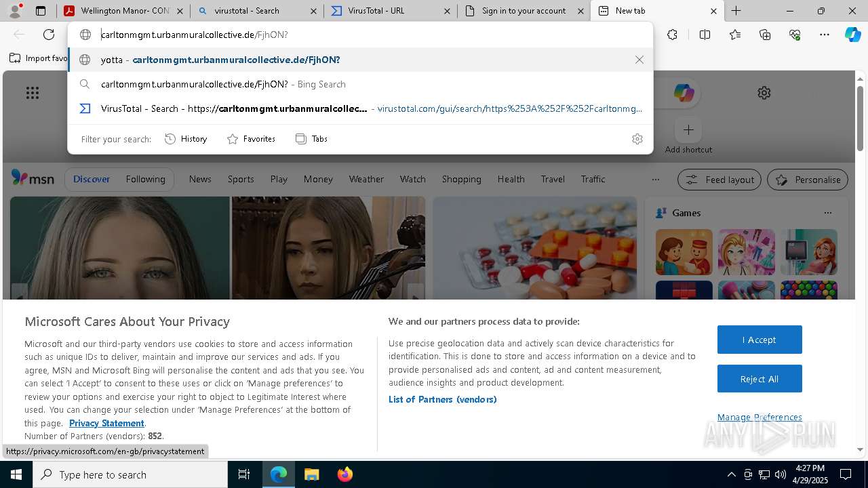Open the Sports category
Image resolution: width=868 pixels, height=488 pixels.
point(241,179)
